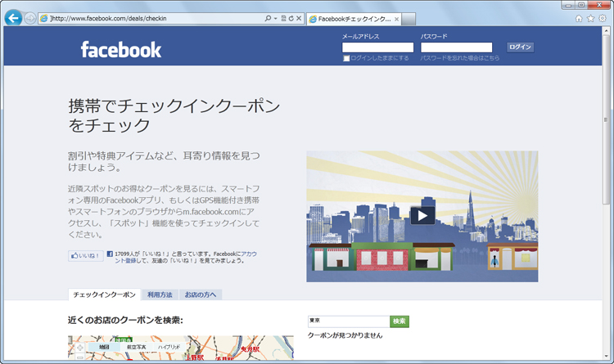Click the いいね！ like button
This screenshot has width=614, height=364.
[x=86, y=256]
